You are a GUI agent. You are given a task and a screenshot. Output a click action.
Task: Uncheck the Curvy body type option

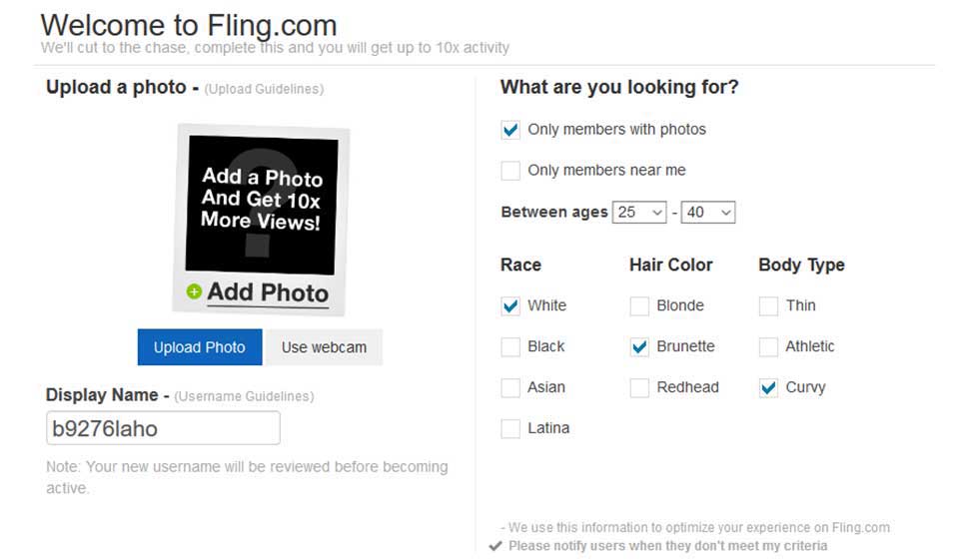click(768, 388)
